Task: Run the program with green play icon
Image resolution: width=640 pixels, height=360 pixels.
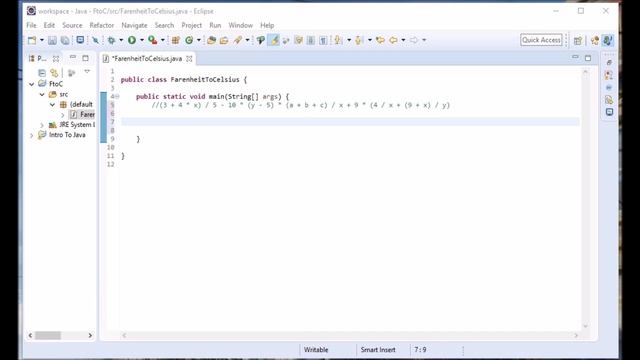Action: [132, 40]
